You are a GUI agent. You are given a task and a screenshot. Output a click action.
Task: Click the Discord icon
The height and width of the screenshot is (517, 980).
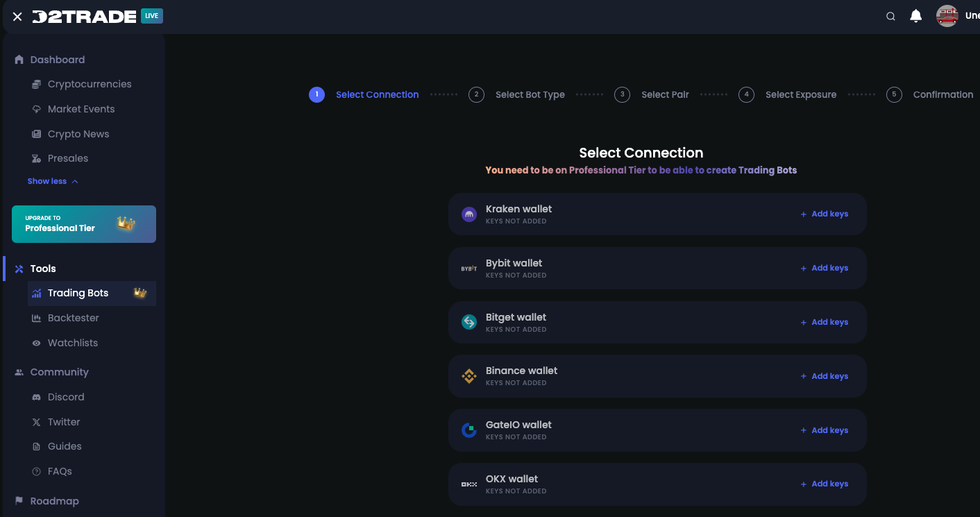pos(37,397)
